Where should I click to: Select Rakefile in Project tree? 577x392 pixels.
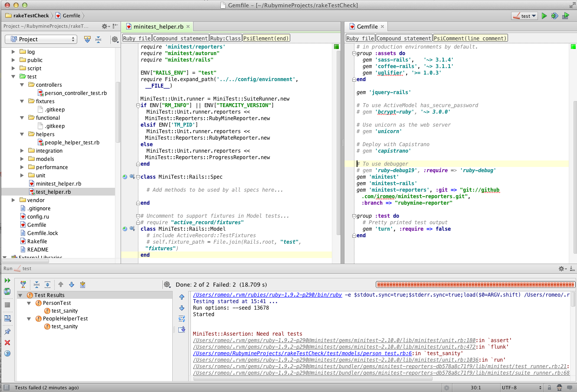pos(33,241)
